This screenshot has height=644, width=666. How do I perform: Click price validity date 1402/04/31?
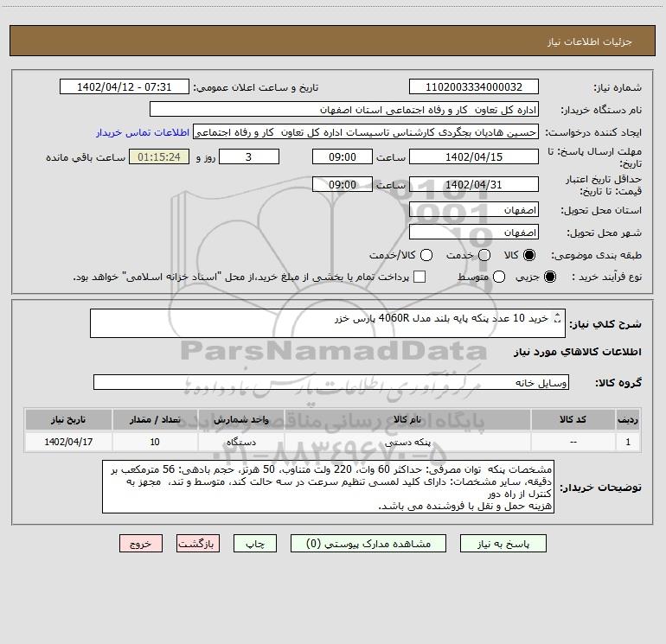[474, 184]
